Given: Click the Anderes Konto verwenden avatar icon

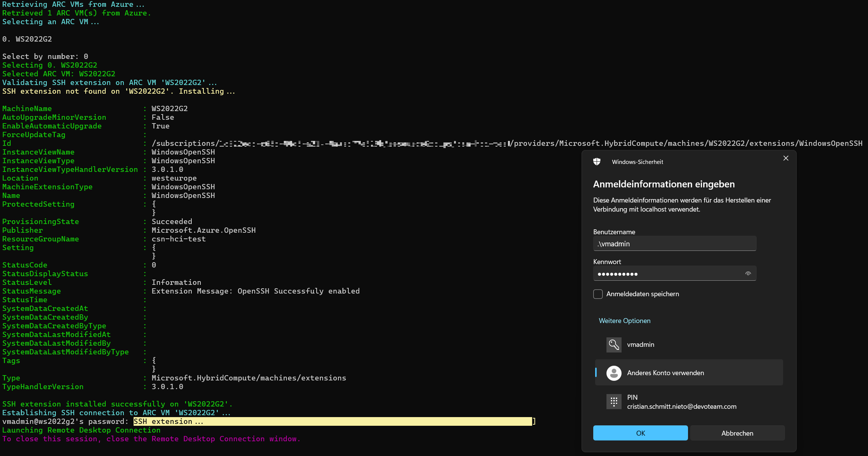Looking at the screenshot, I should (x=614, y=373).
